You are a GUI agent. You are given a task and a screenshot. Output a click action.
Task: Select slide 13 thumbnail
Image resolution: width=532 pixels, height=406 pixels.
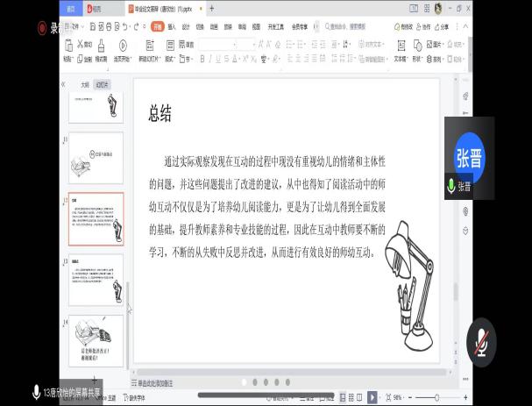96,280
